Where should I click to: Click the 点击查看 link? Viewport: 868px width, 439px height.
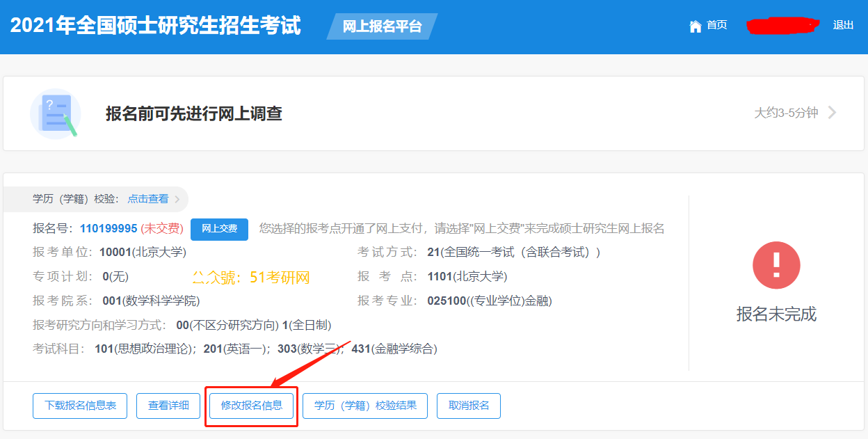[x=147, y=198]
